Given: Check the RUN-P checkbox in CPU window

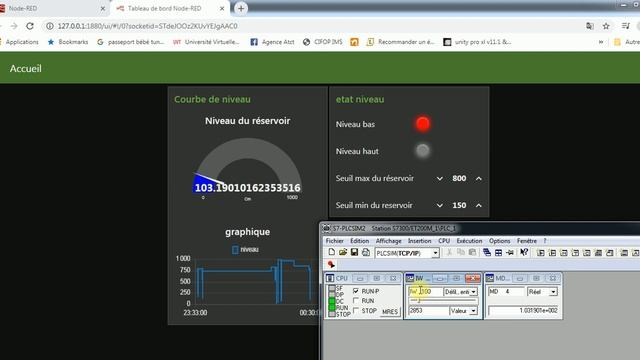Looking at the screenshot, I should [356, 291].
